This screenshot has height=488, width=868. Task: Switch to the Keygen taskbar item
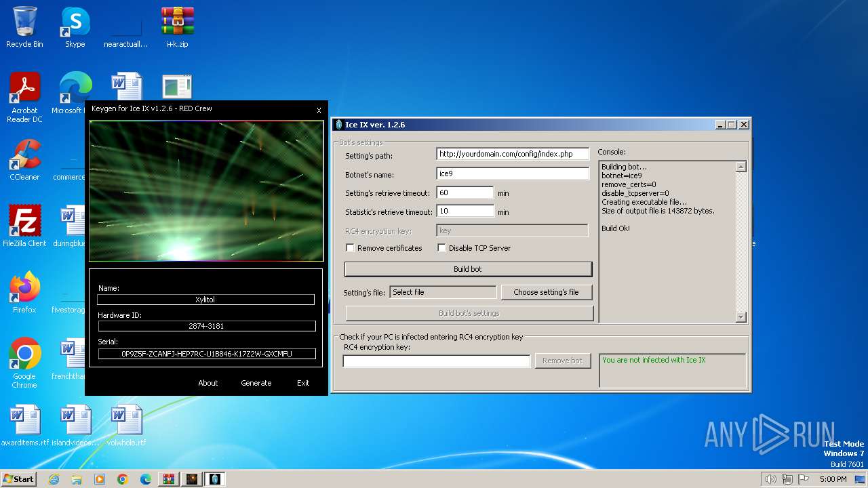(192, 479)
